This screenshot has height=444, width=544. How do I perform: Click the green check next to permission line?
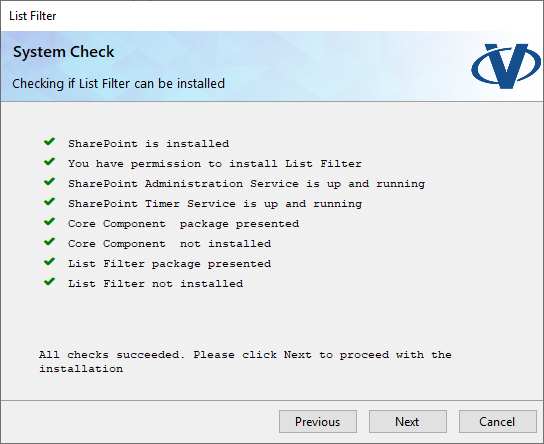[x=49, y=161]
